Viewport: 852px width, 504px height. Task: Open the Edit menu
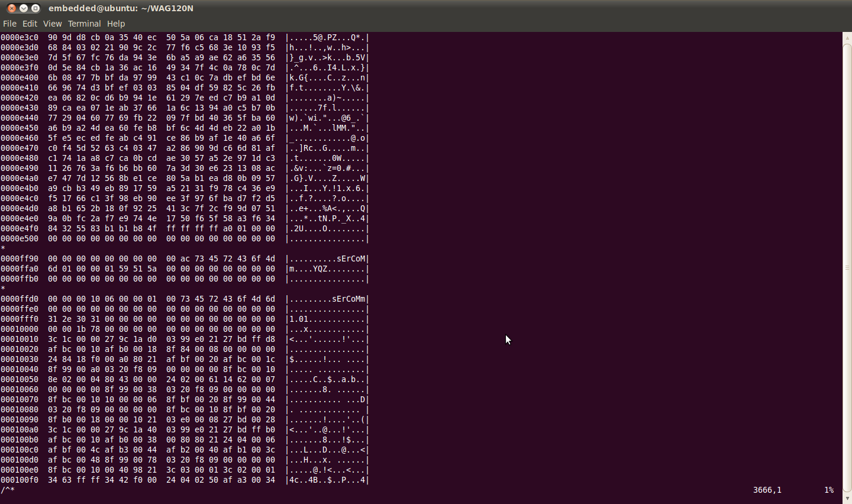pyautogui.click(x=30, y=24)
